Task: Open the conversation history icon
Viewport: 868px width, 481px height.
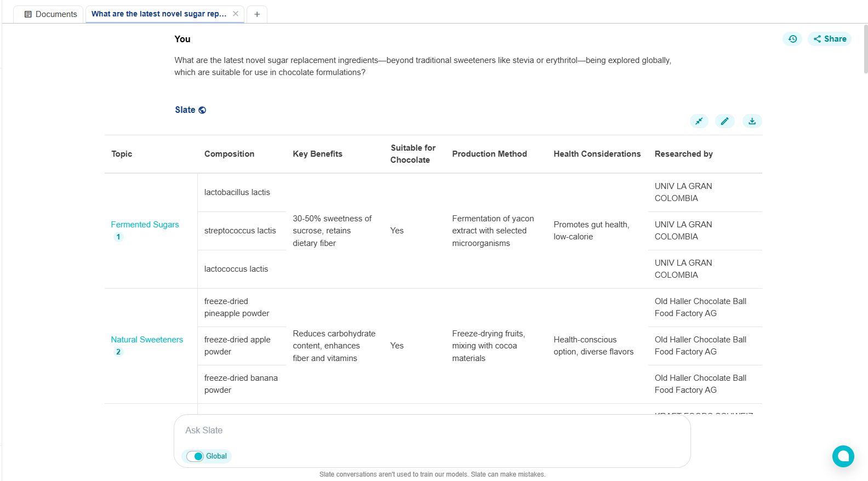Action: click(x=792, y=39)
